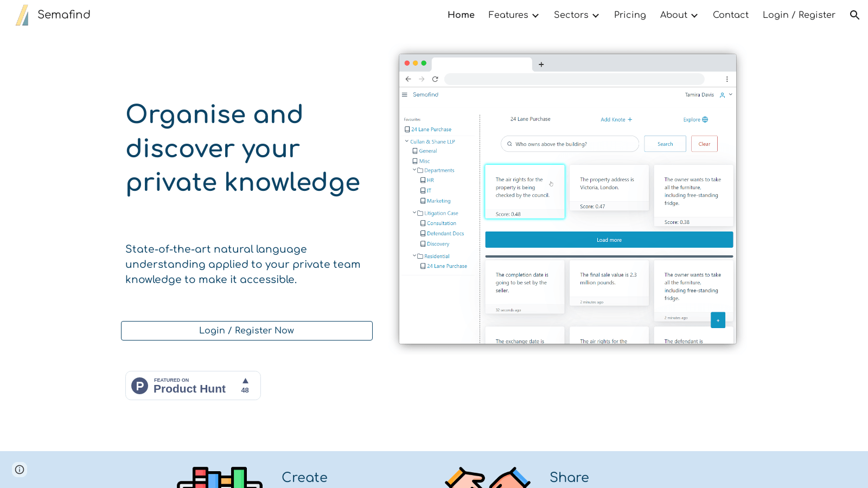Image resolution: width=868 pixels, height=488 pixels.
Task: Click the Semafind logo icon
Action: click(22, 15)
